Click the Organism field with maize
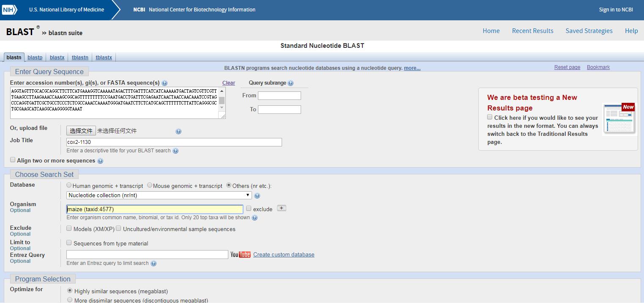This screenshot has height=303, width=644. coord(155,209)
